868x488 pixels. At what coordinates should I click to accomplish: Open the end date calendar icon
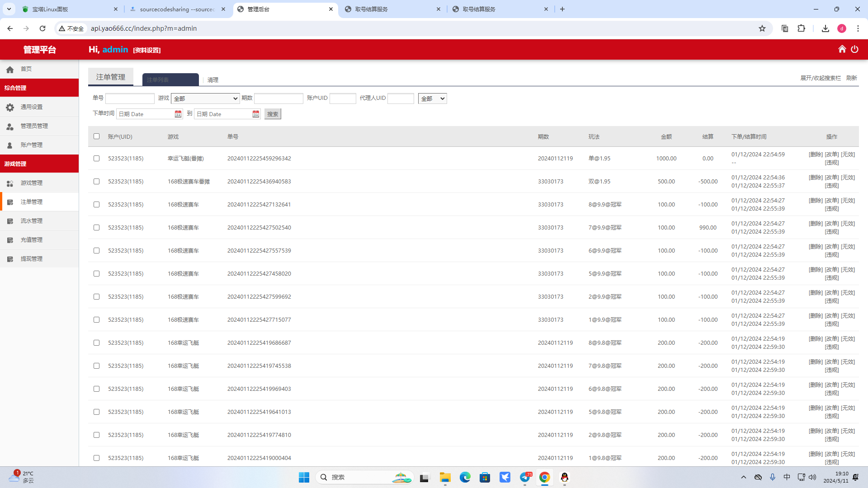pos(255,114)
